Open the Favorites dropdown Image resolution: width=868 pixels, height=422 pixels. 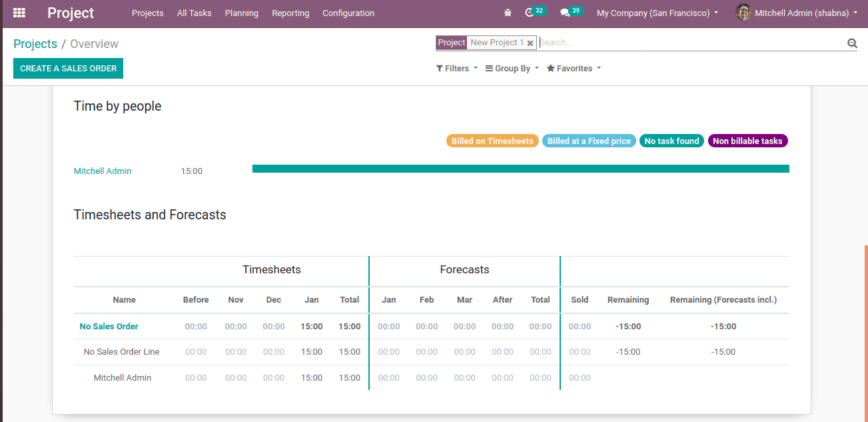pos(574,68)
